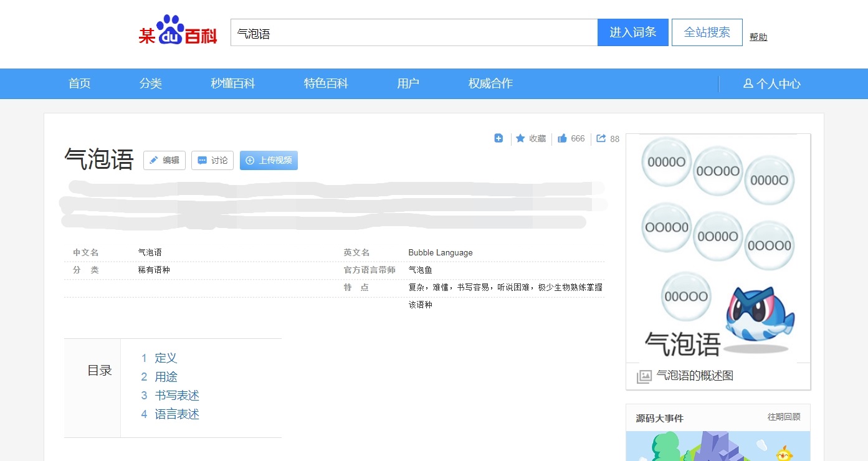
Task: Click the star favorite icon
Action: tap(520, 138)
